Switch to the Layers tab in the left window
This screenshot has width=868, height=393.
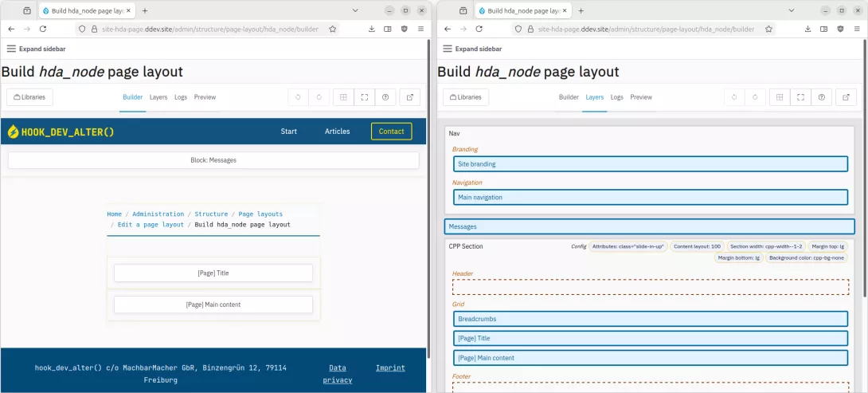(158, 97)
